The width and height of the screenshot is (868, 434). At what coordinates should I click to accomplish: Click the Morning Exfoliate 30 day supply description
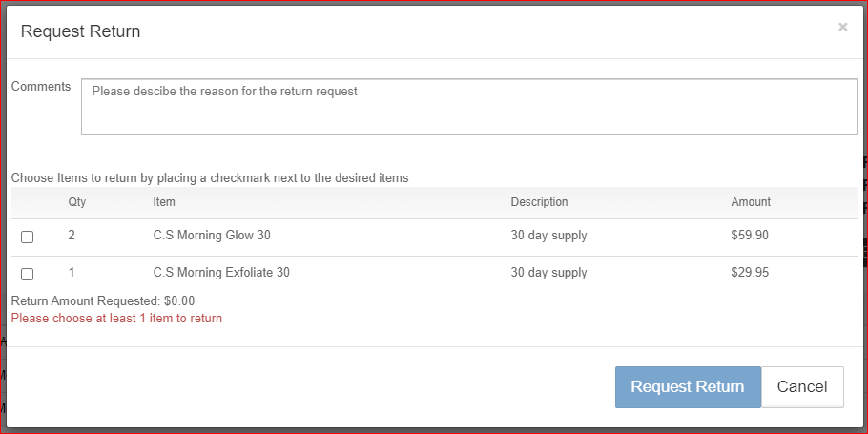tap(548, 273)
